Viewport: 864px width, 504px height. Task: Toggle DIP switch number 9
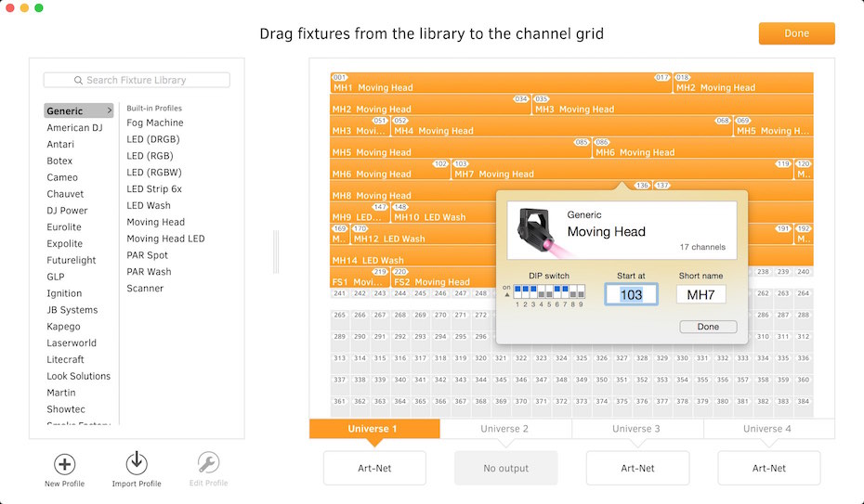click(581, 292)
